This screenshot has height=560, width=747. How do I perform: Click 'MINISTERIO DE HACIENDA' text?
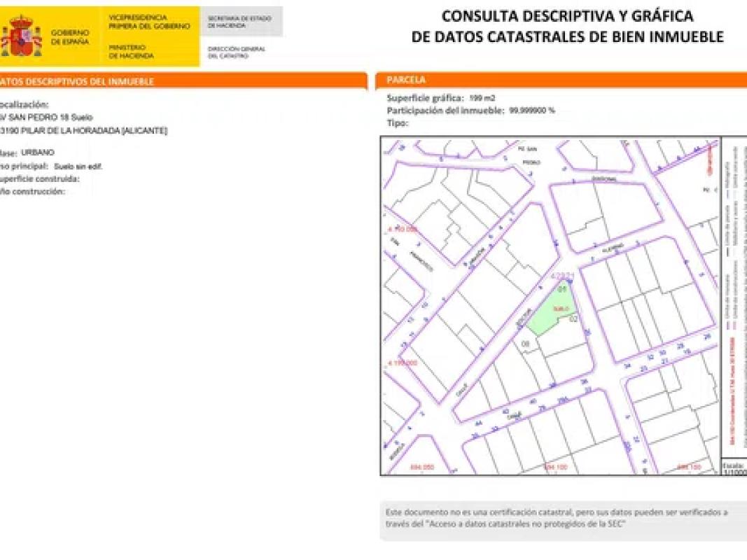click(x=132, y=51)
